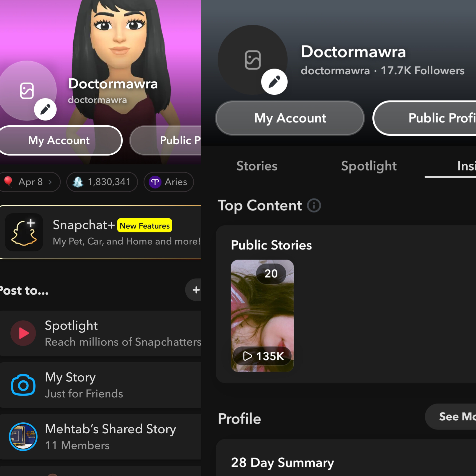Tap the blue My Story camera icon
This screenshot has height=476, width=476.
[23, 385]
